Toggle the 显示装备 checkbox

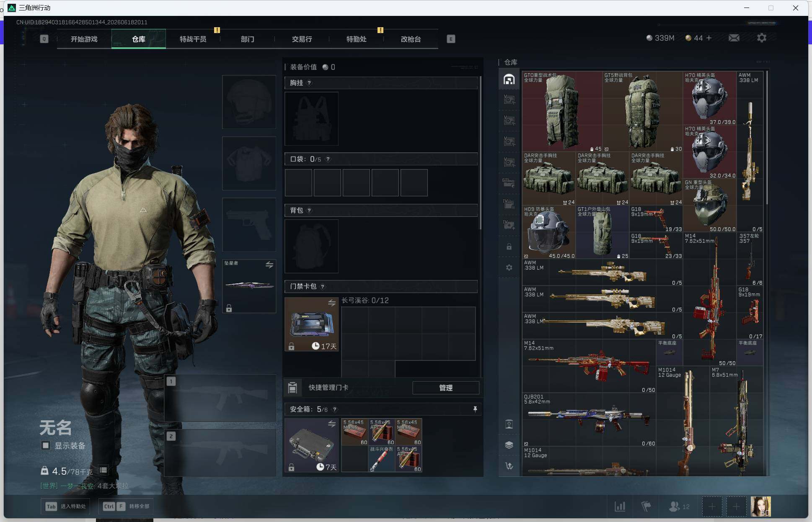(x=46, y=445)
